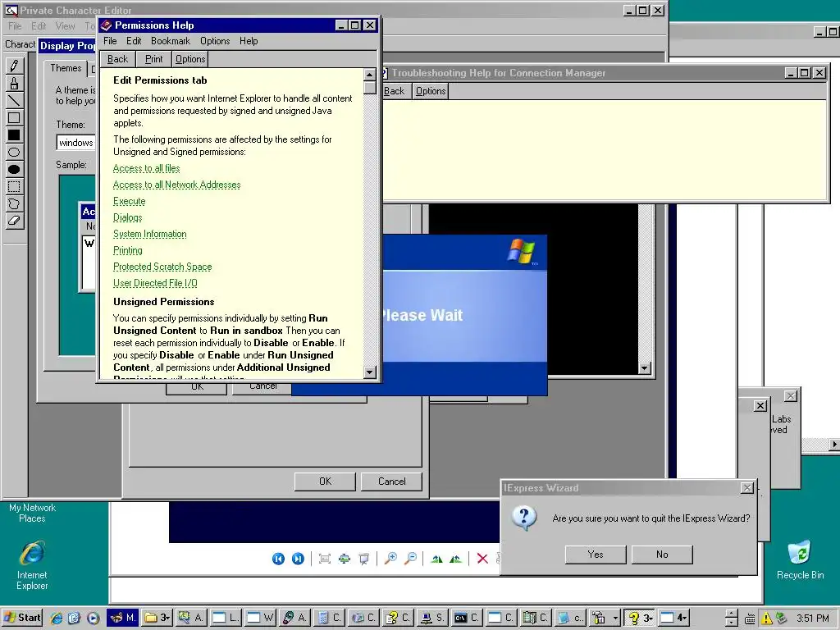The height and width of the screenshot is (630, 840).
Task: Open the Bookmark menu in Permissions Help
Action: click(x=171, y=41)
